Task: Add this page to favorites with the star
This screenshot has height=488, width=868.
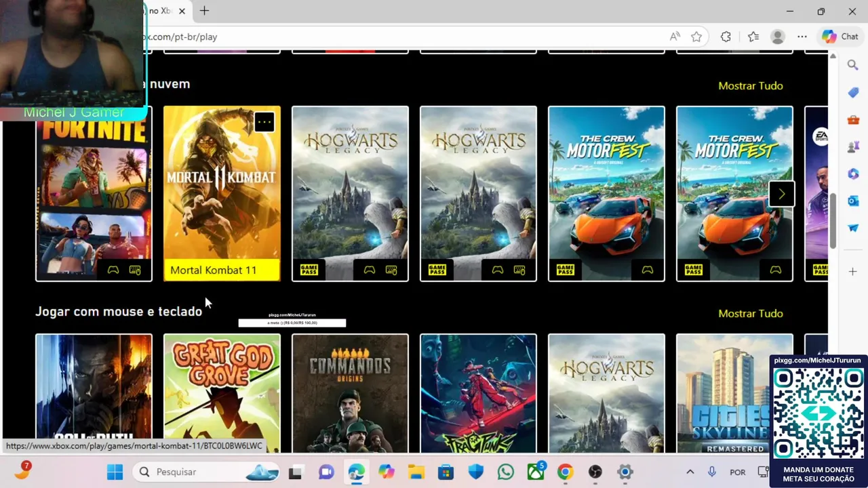Action: (696, 37)
